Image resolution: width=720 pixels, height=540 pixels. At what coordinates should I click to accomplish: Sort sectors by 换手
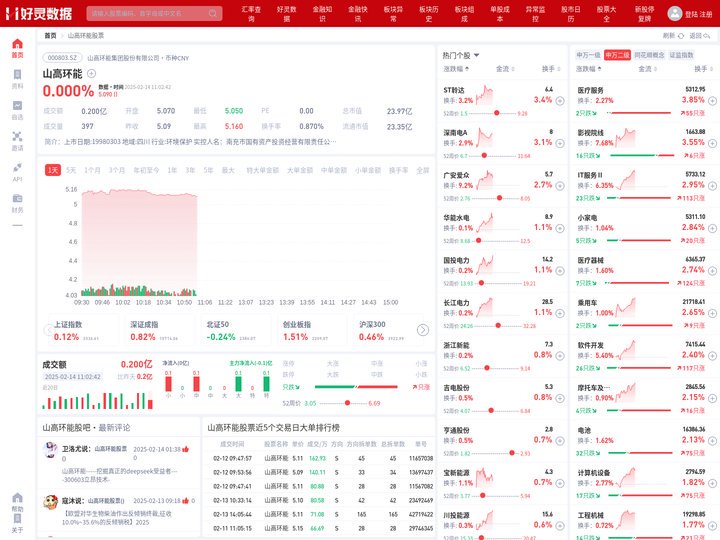(704, 69)
